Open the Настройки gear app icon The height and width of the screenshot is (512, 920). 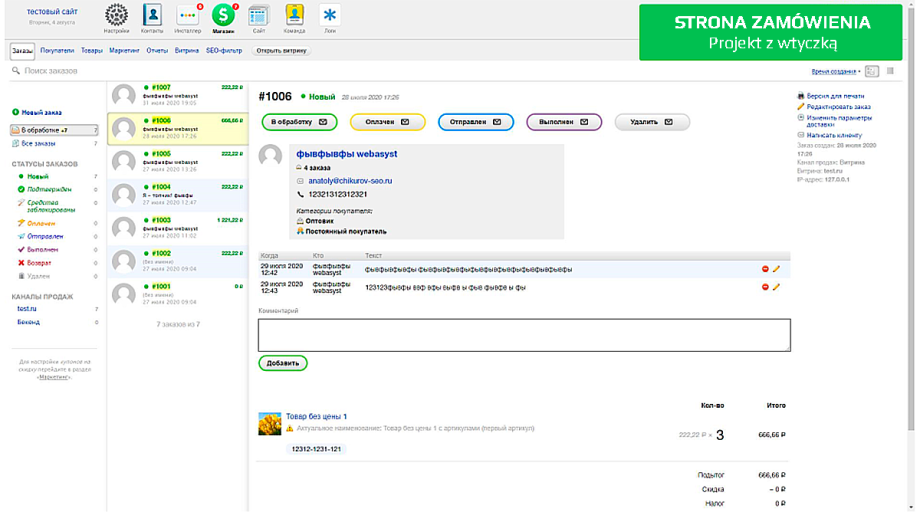116,15
